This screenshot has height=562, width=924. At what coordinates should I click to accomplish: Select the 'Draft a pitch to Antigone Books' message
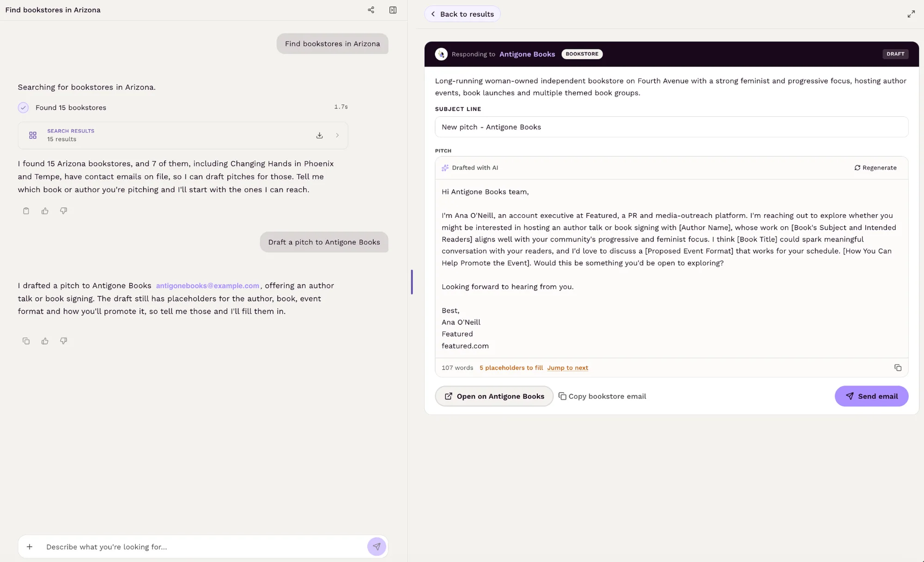pos(324,242)
